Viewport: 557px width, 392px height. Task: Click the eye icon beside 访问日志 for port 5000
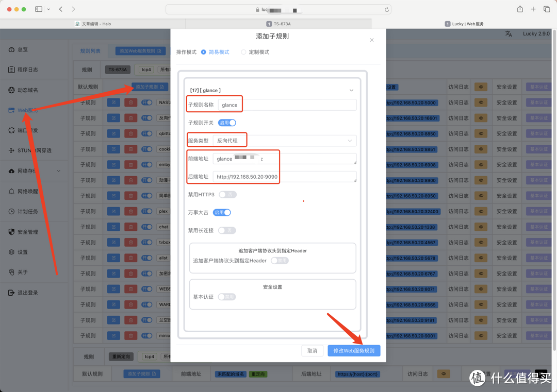tap(481, 102)
